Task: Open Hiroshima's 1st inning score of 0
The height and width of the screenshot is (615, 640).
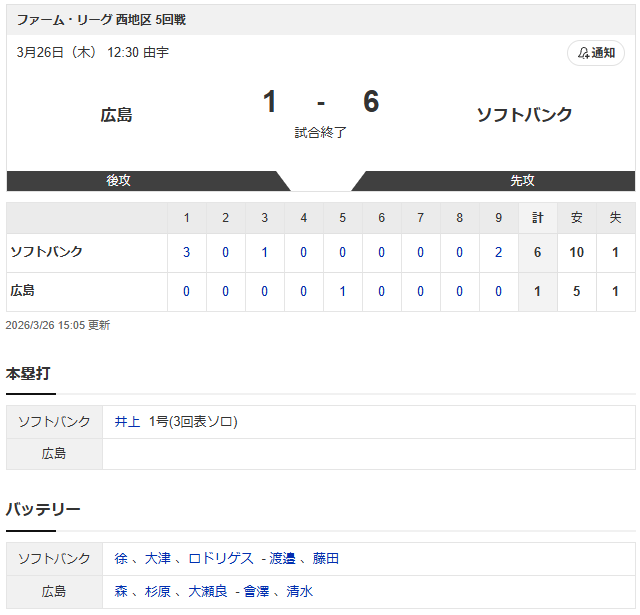Action: click(x=187, y=291)
